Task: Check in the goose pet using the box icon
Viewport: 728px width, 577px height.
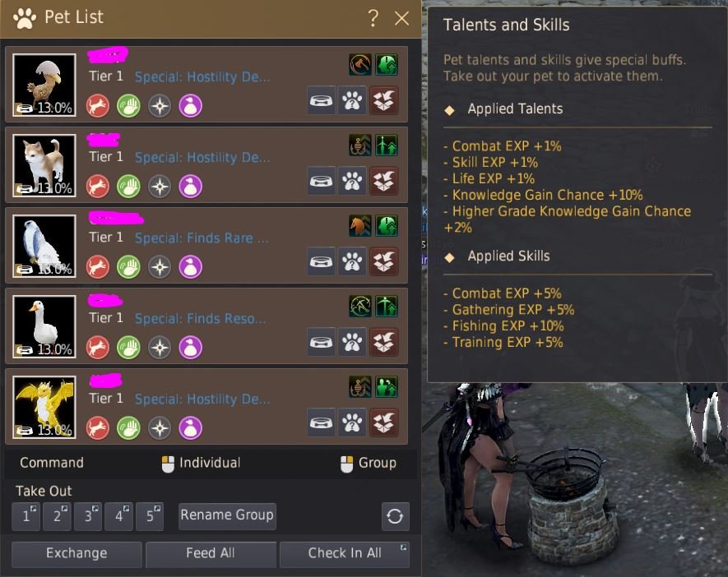Action: coord(383,342)
